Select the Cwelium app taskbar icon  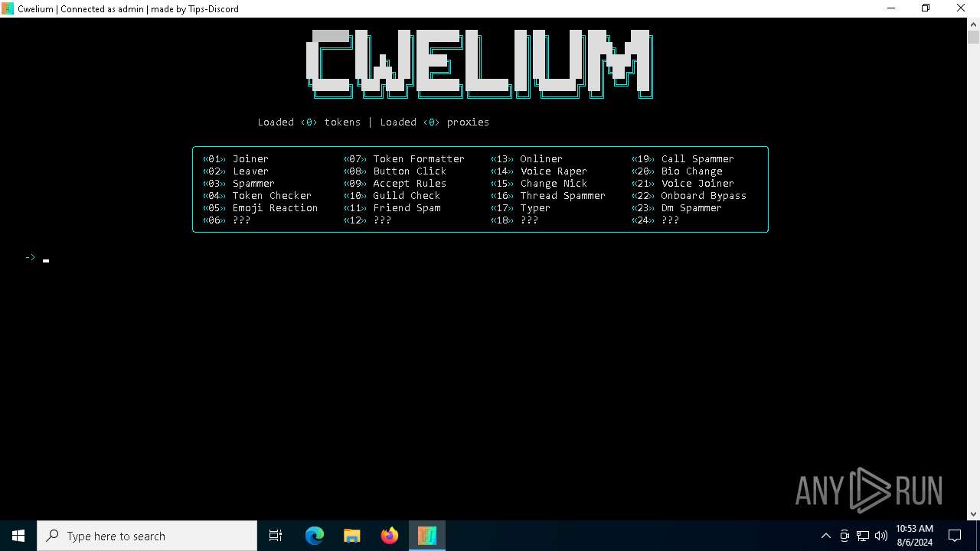(427, 536)
